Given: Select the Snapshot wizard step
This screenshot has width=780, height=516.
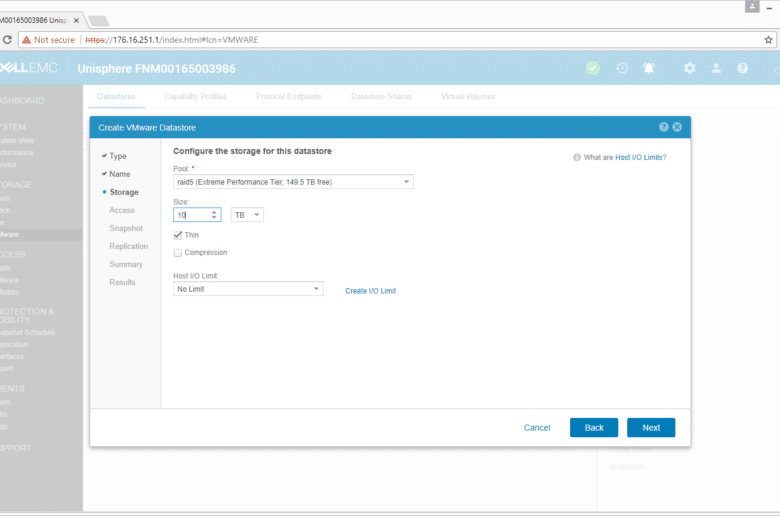Looking at the screenshot, I should [126, 228].
